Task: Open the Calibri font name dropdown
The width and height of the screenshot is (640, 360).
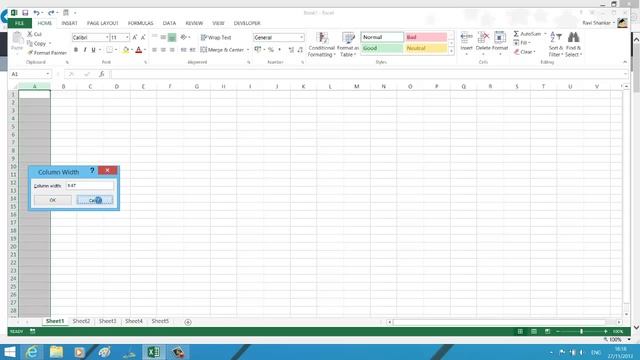Action: pos(107,37)
